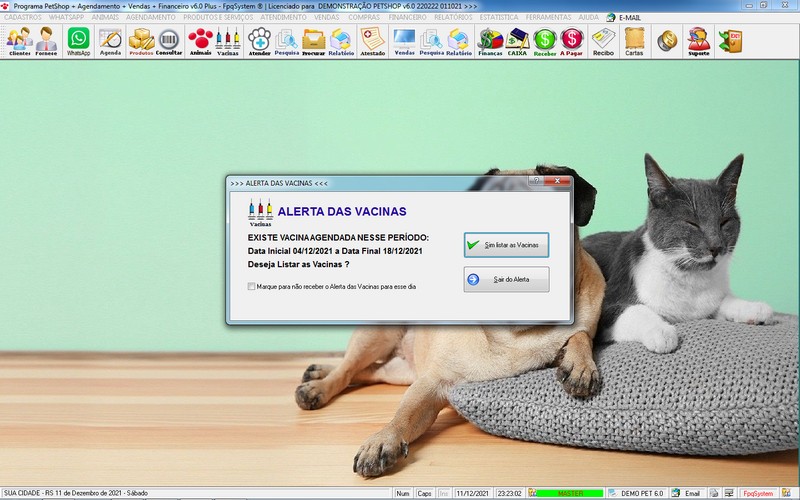
Task: Open the Clientes toolbar icon
Action: 19,41
